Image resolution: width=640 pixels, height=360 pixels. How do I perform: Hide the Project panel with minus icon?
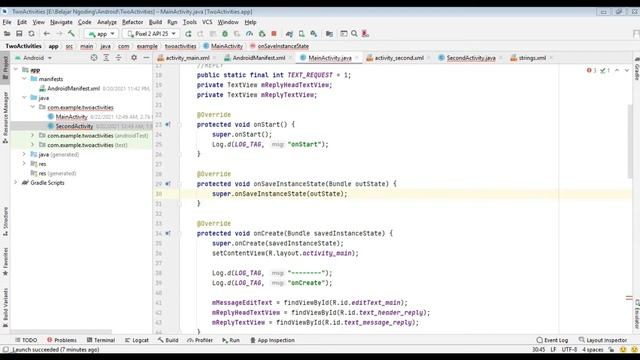(146, 58)
